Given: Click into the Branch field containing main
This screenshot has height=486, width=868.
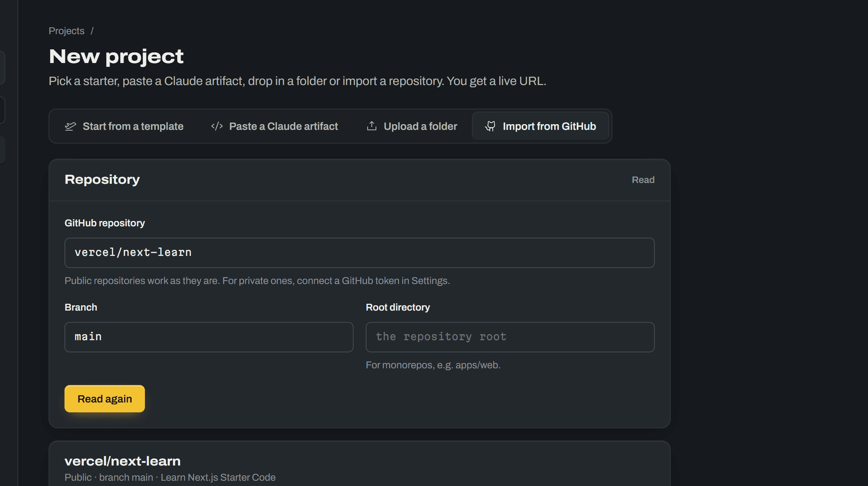Looking at the screenshot, I should (209, 337).
